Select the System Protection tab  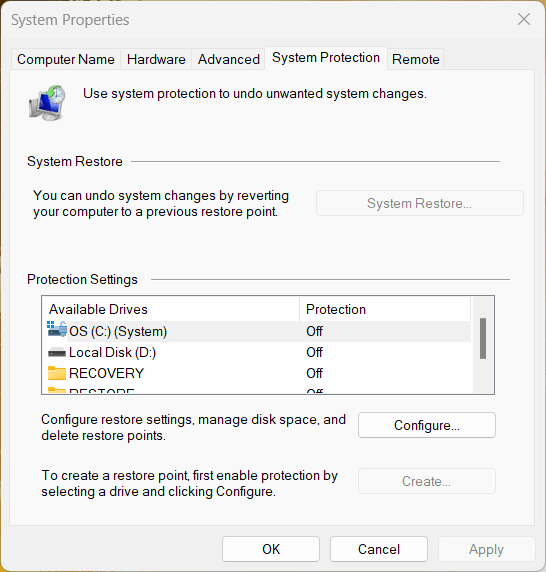click(326, 58)
